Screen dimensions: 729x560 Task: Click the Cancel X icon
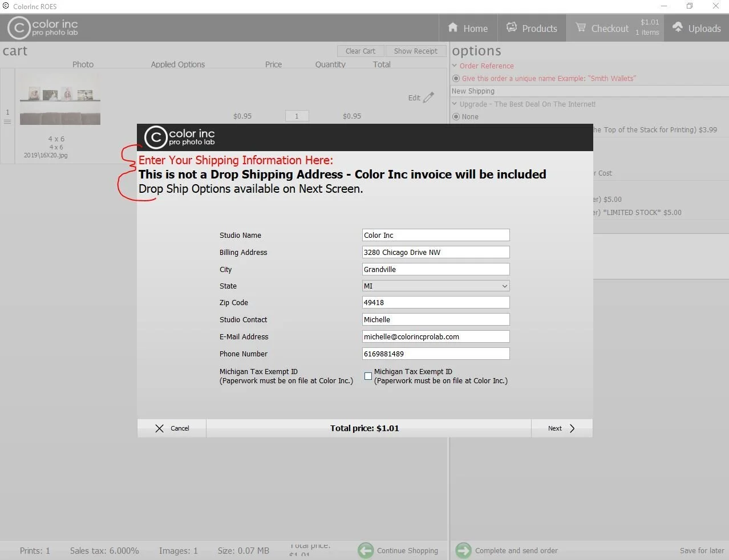tap(160, 428)
